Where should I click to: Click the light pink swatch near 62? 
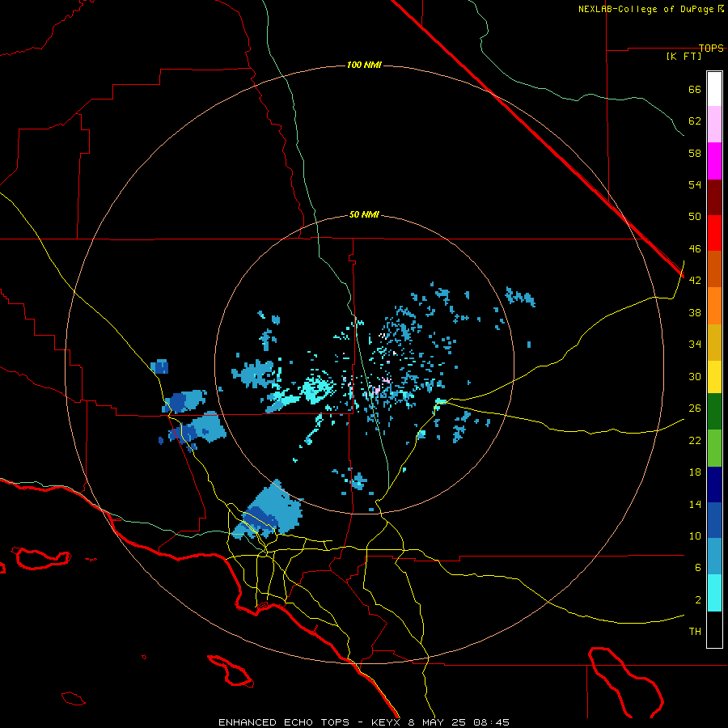[x=714, y=124]
